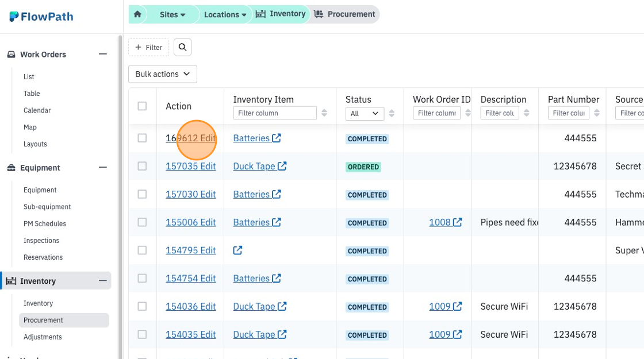This screenshot has height=359, width=644.
Task: Go to the Home breadcrumb icon
Action: coord(137,14)
